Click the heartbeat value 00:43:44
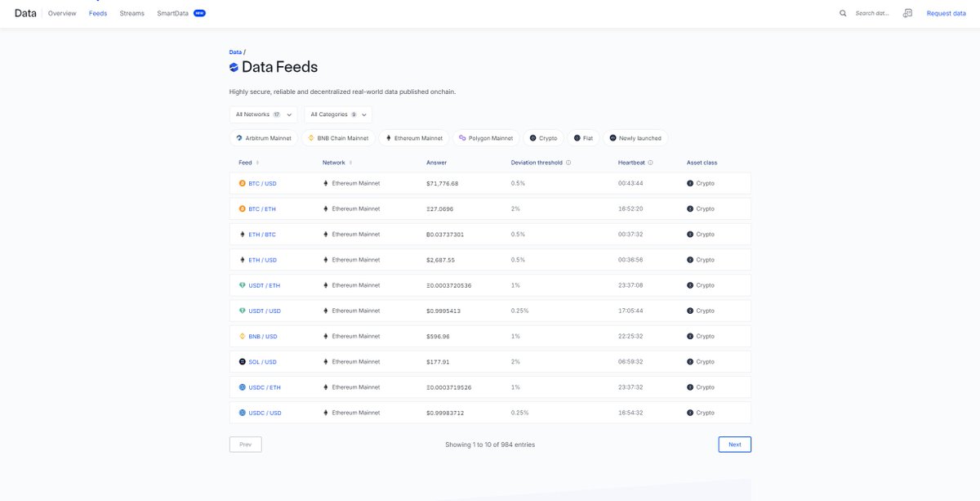 [630, 183]
